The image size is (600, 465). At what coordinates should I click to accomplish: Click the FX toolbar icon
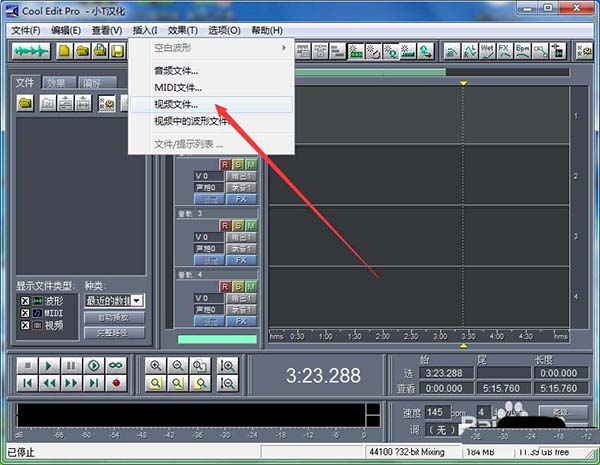pos(505,51)
